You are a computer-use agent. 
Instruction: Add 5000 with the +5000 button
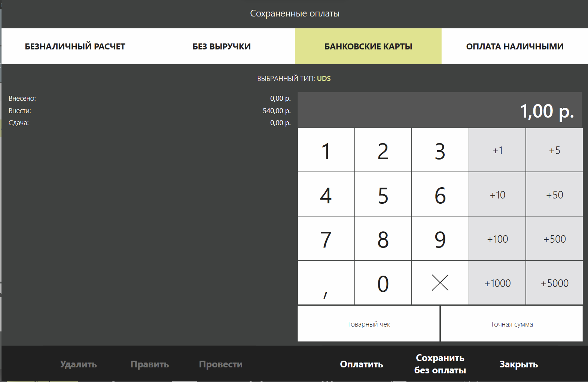point(554,283)
